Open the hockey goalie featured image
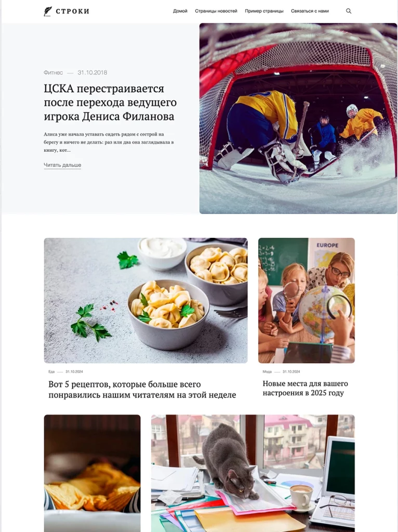 coord(298,118)
